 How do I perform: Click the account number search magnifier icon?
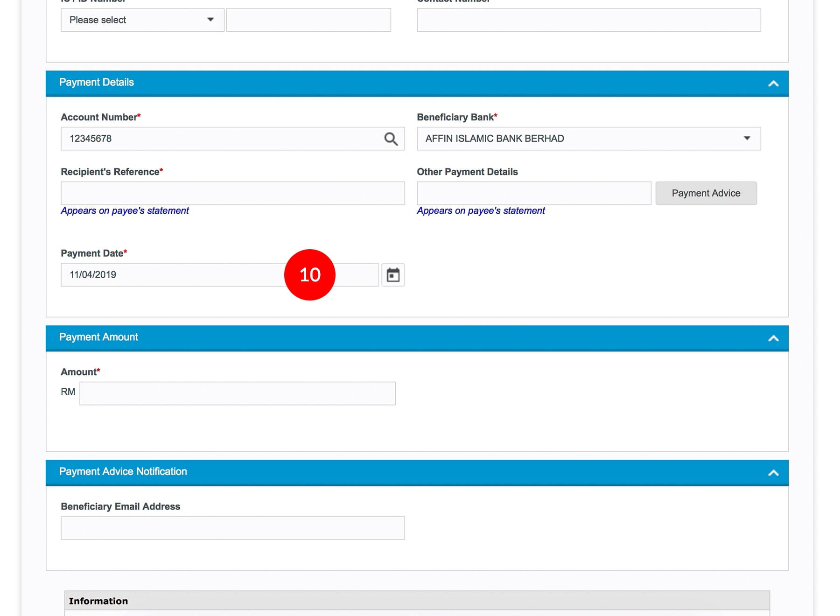[x=391, y=139]
